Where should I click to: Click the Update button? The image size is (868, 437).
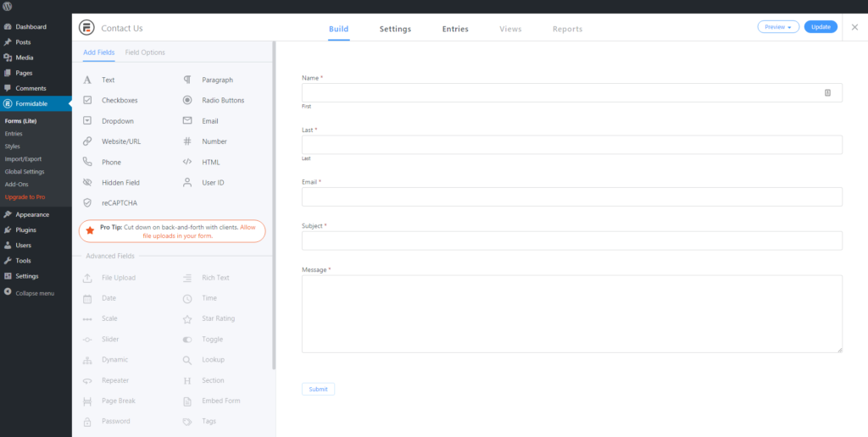(x=821, y=26)
